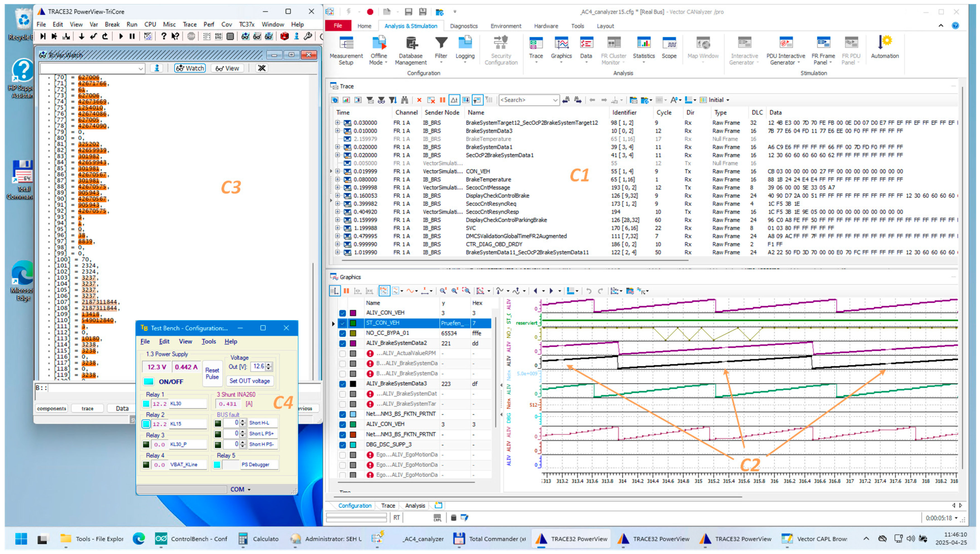Screen dimensions: 980x554
Task: Toggle the Power Supply ON/OFF indicator
Action: coord(149,382)
